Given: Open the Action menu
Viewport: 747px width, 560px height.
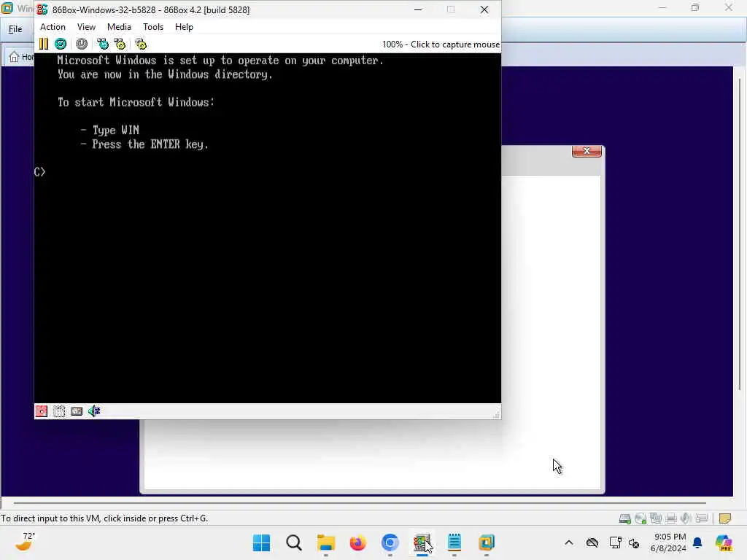Looking at the screenshot, I should pos(53,27).
